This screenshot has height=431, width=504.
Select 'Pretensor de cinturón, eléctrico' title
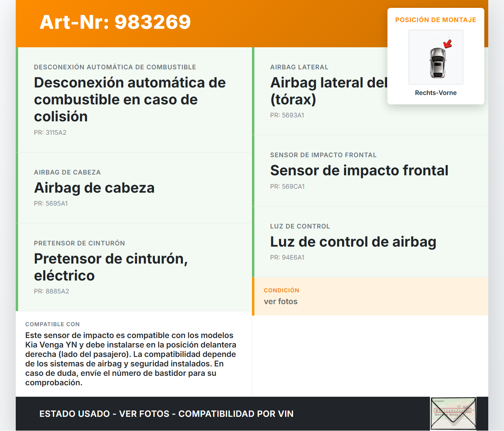click(x=111, y=267)
